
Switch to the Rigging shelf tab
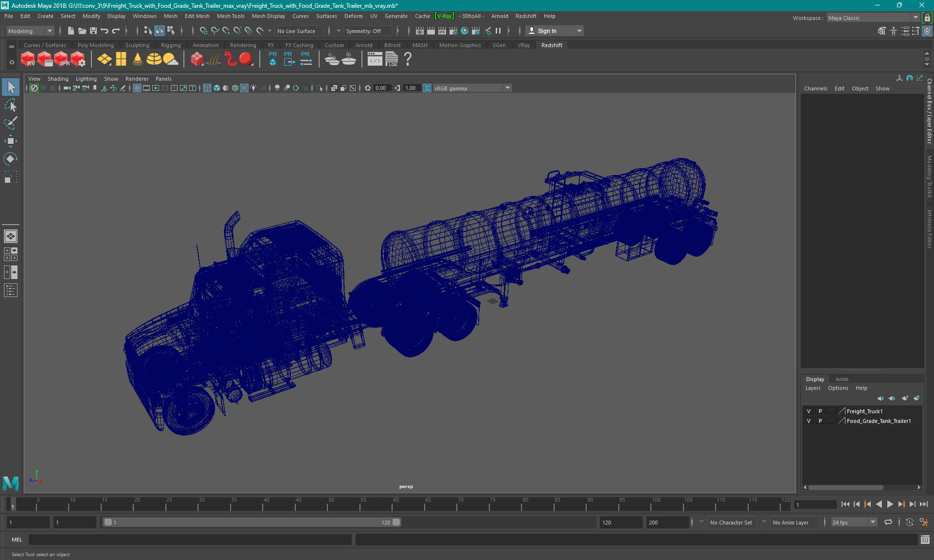pyautogui.click(x=171, y=45)
